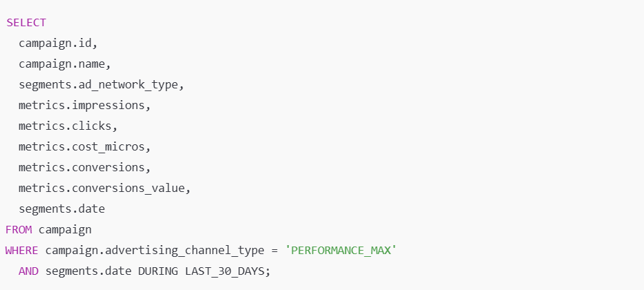Click the campaign table name after FROM
644x290 pixels.
65,229
